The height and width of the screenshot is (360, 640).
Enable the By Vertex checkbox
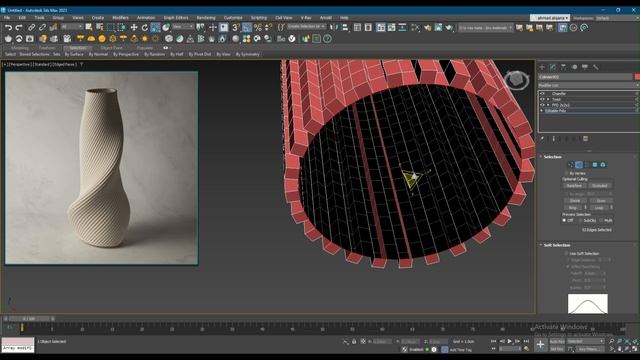point(566,173)
